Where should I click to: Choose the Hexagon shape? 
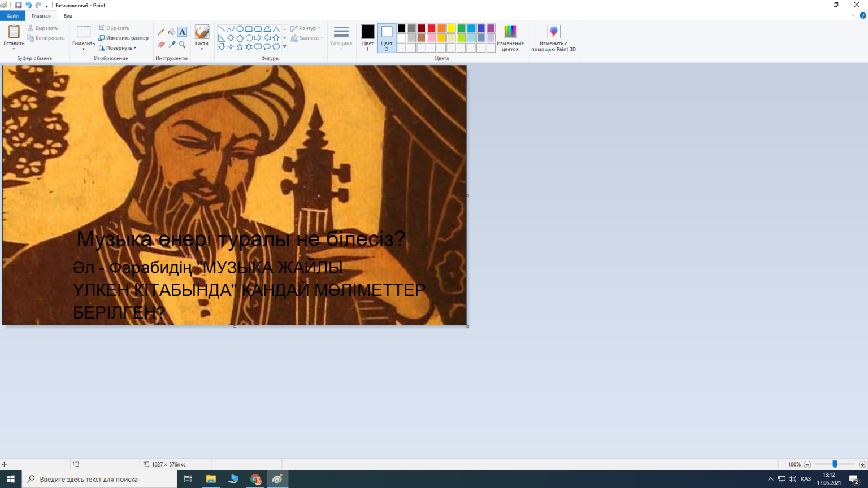(x=249, y=38)
